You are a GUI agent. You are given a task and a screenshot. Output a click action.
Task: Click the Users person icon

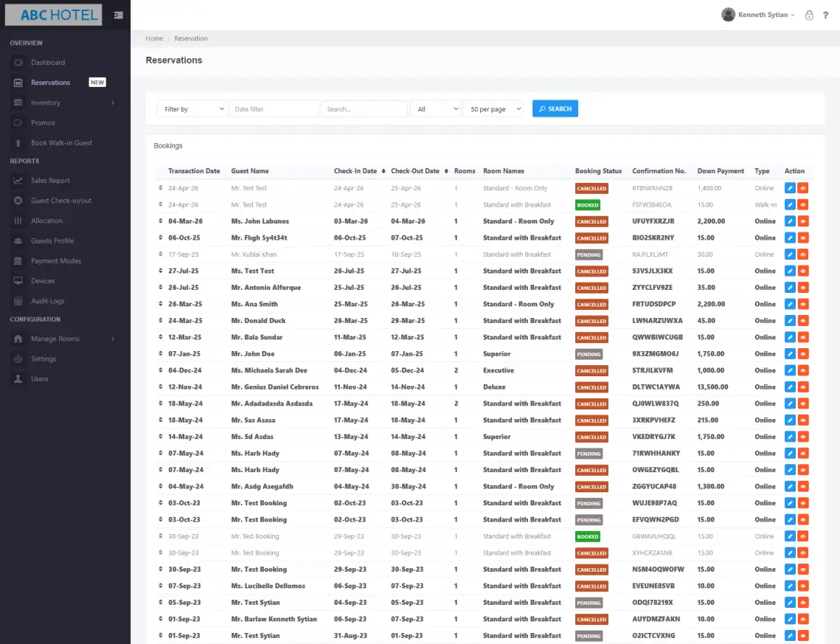[x=18, y=378]
